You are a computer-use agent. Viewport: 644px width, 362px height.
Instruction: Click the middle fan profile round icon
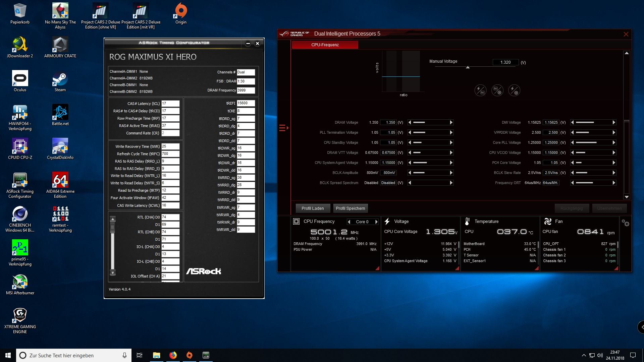(497, 90)
